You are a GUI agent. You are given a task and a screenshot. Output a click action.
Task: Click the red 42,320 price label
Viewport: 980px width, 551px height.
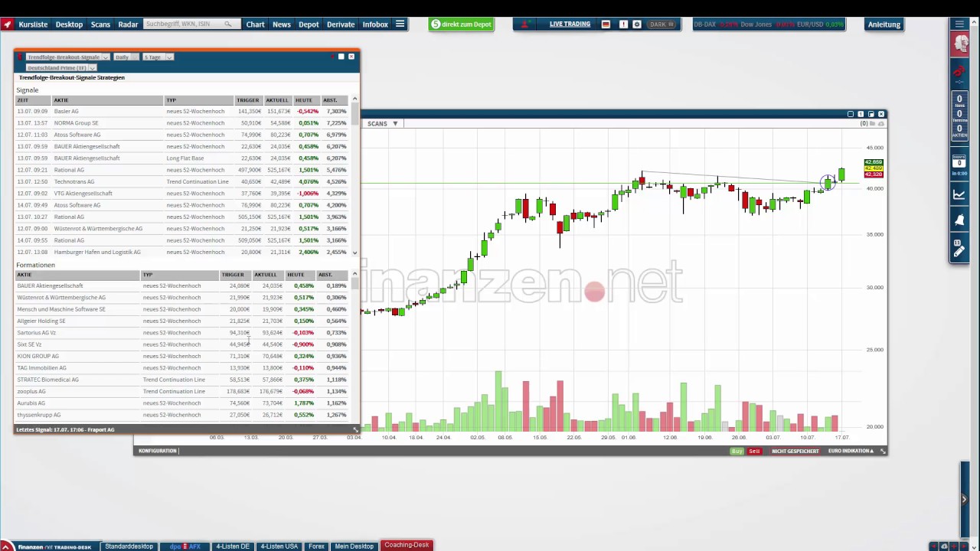click(874, 174)
